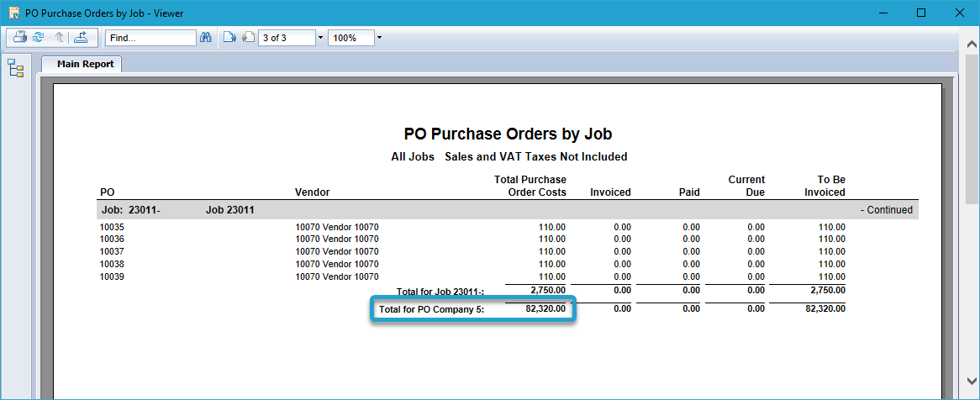Click 'Total for PO Company 5:' label
This screenshot has height=400, width=980.
432,309
